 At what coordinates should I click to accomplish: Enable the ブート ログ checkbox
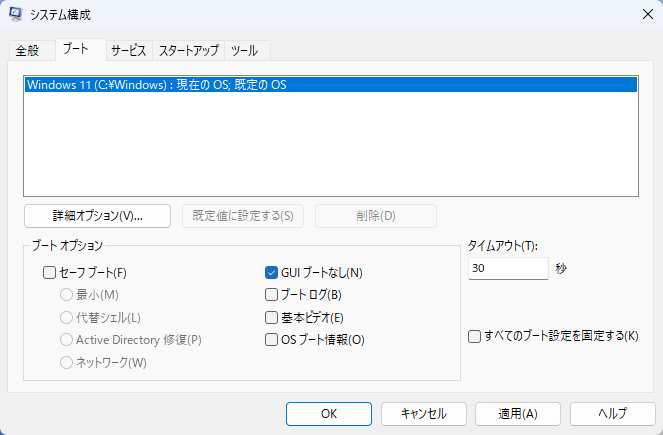tap(271, 295)
